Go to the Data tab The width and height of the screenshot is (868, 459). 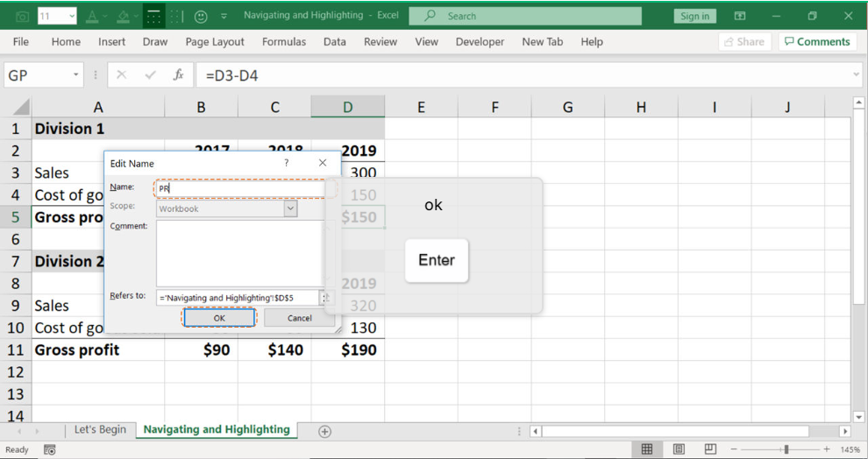tap(334, 42)
